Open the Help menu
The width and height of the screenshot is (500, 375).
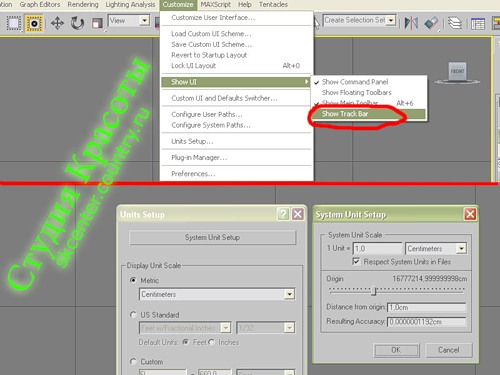coord(244,5)
